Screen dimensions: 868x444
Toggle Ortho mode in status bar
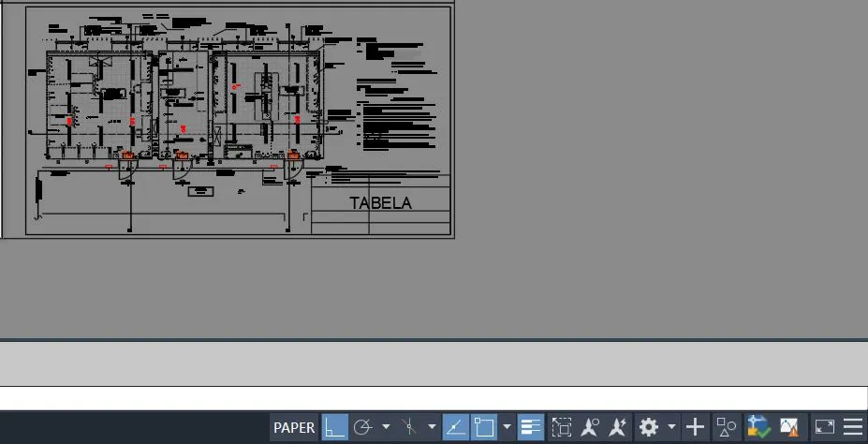coord(335,428)
